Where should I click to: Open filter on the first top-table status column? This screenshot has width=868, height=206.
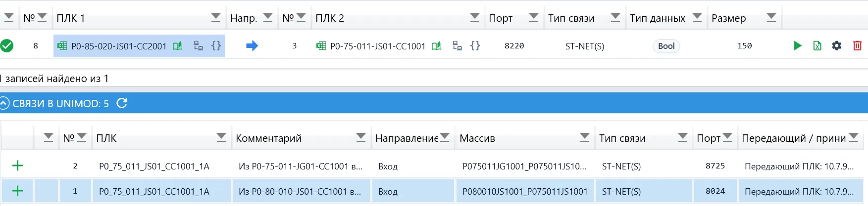pyautogui.click(x=9, y=18)
